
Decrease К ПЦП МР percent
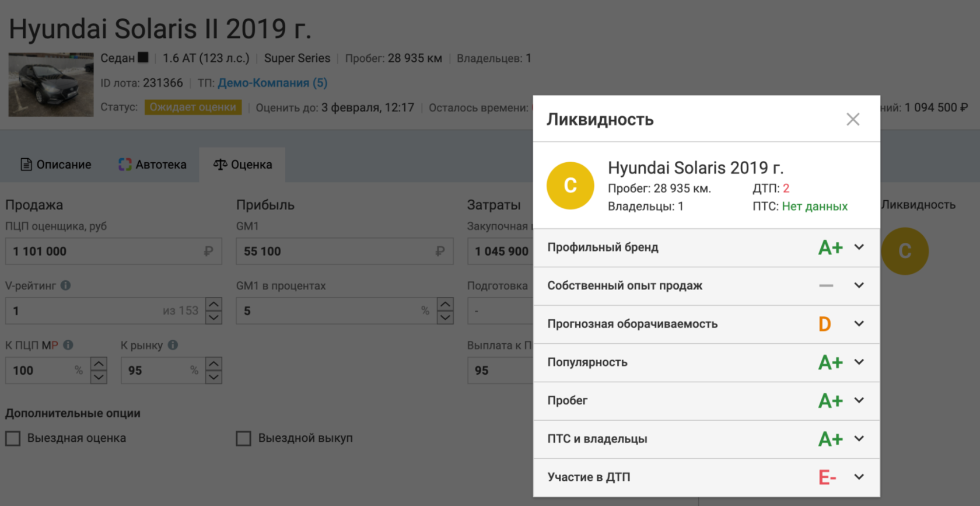pyautogui.click(x=99, y=377)
